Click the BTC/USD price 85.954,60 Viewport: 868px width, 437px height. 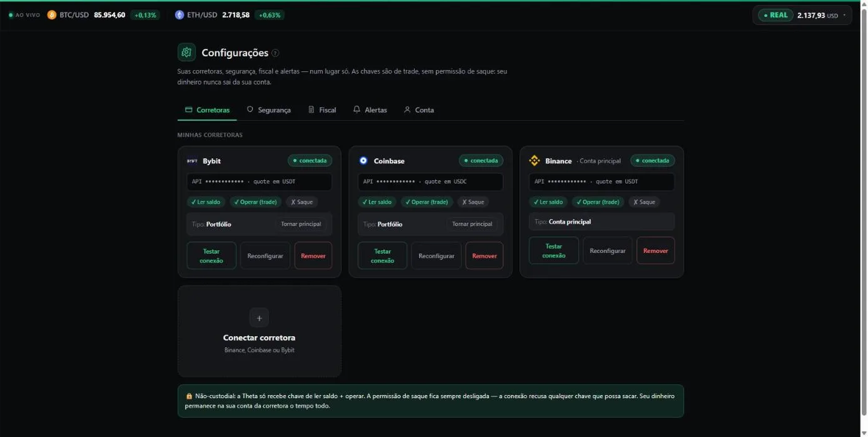pos(109,15)
